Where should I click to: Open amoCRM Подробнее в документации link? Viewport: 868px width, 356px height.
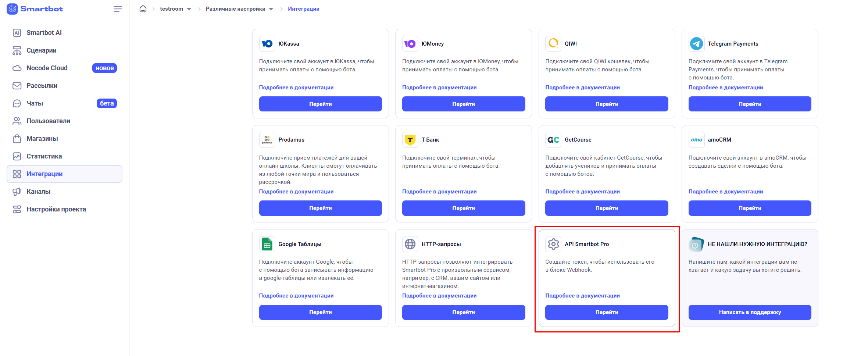pyautogui.click(x=725, y=192)
